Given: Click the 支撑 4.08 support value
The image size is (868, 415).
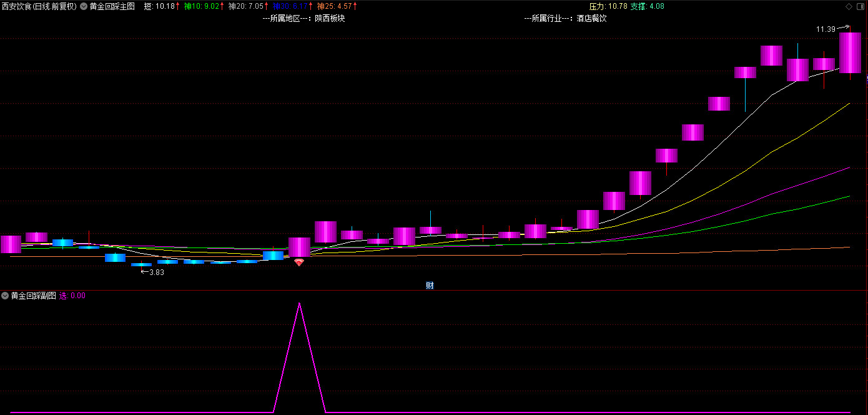Looking at the screenshot, I should [647, 6].
